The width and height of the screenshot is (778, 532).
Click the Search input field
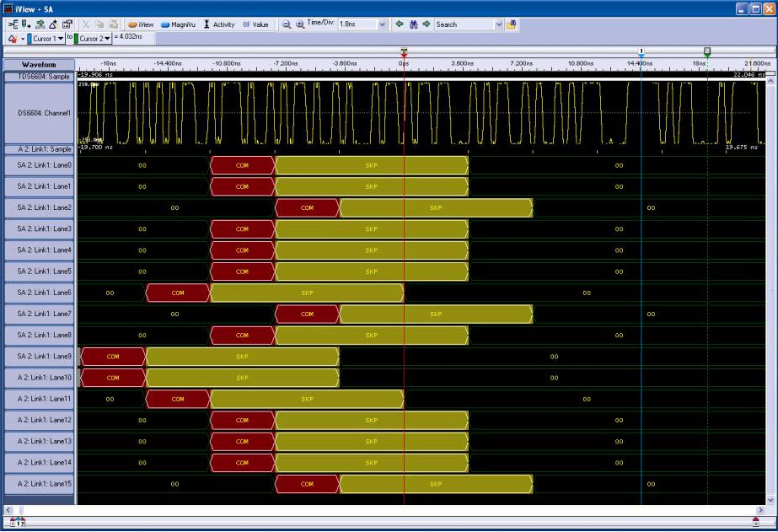click(464, 24)
